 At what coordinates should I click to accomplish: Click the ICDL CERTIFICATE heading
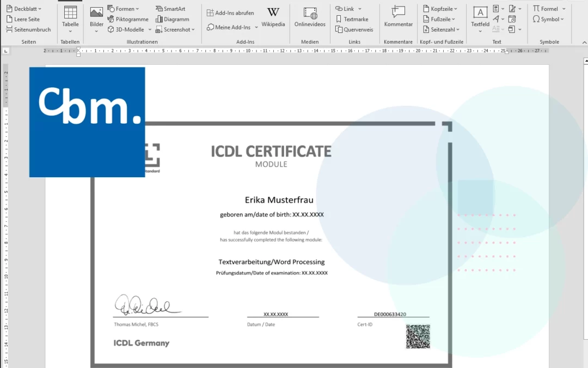(x=271, y=152)
